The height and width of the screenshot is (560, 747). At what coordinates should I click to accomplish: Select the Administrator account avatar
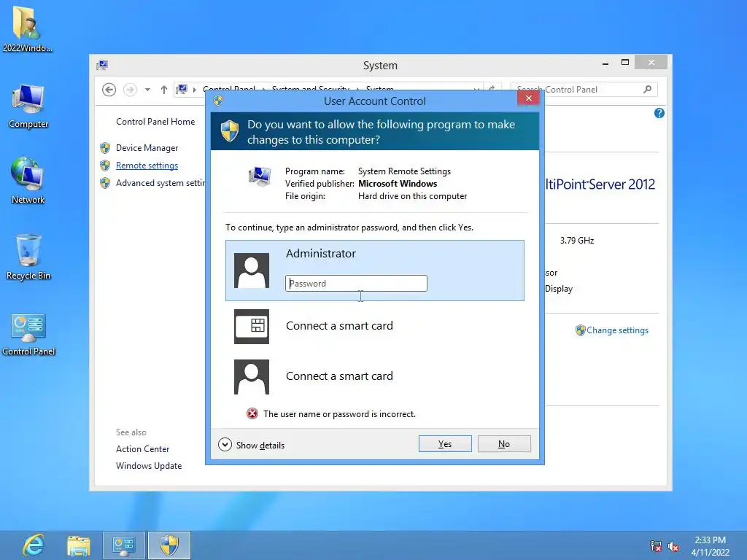(252, 271)
